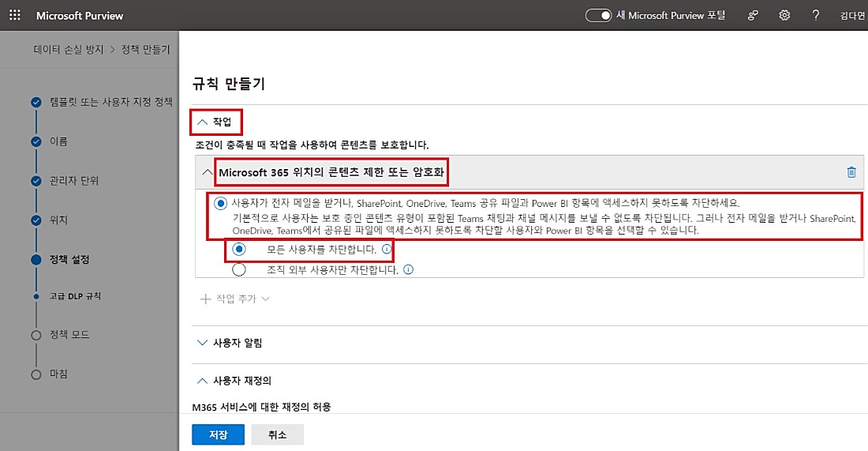The height and width of the screenshot is (451, 868).
Task: Collapse the 작업 section
Action: (x=216, y=122)
